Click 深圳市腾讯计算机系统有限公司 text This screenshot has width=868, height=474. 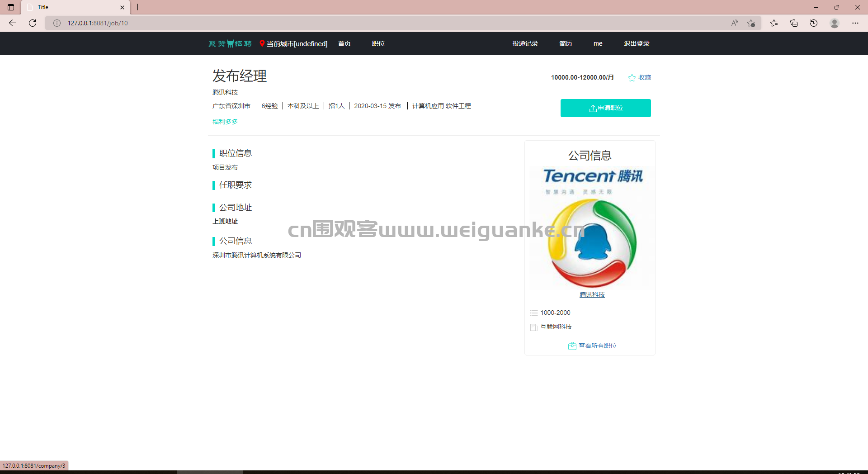(x=257, y=255)
